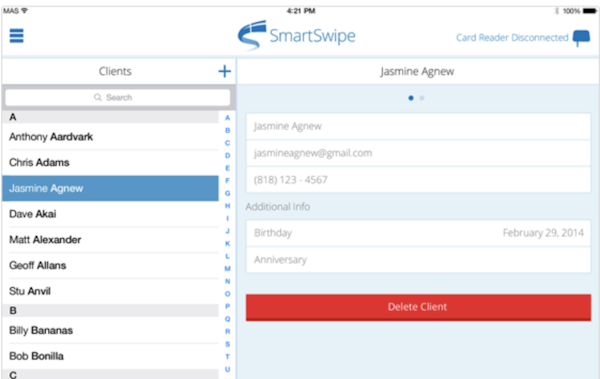Jump to index letter L
Viewport: 600px width, 379px height.
coord(227,256)
